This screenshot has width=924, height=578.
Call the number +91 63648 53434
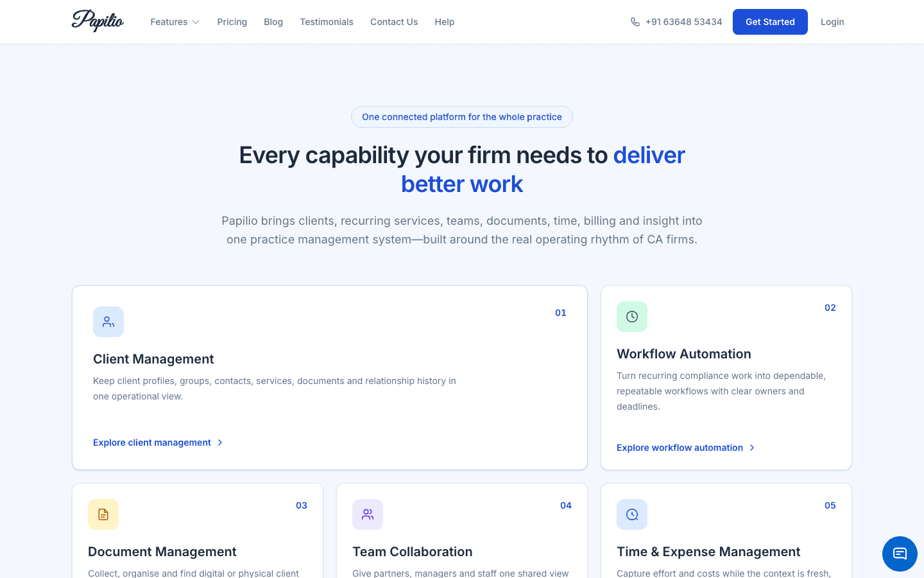click(x=684, y=22)
